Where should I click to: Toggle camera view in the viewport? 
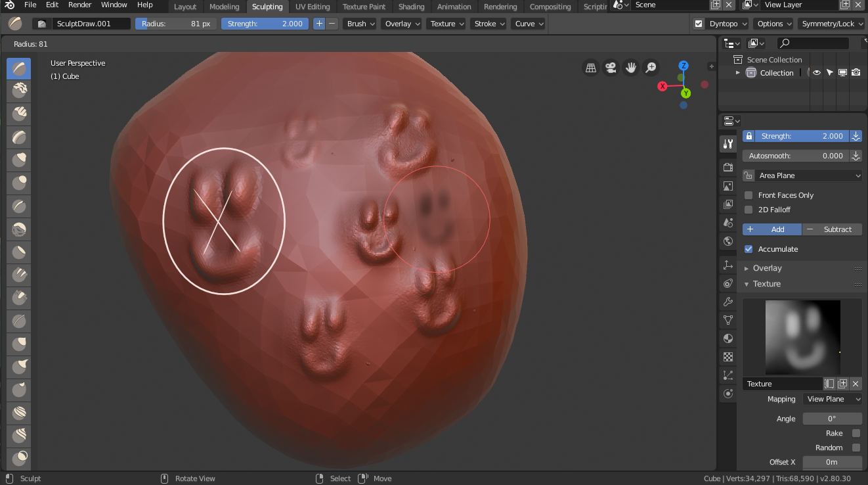tap(611, 68)
